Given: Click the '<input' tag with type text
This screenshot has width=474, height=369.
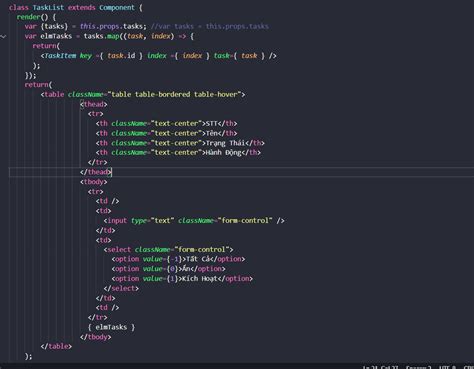Looking at the screenshot, I should pos(115,221).
